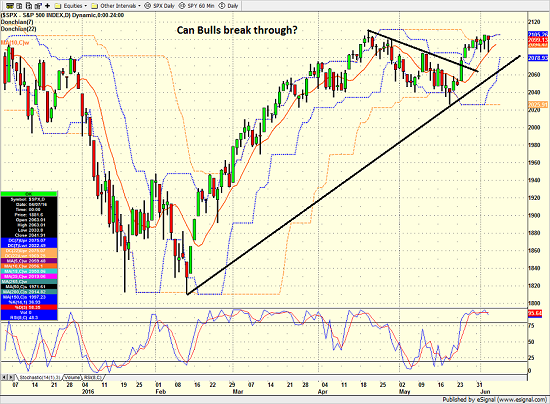The image size is (550, 404).
Task: Expand the Other Intervals dropdown arrow
Action: [139, 6]
